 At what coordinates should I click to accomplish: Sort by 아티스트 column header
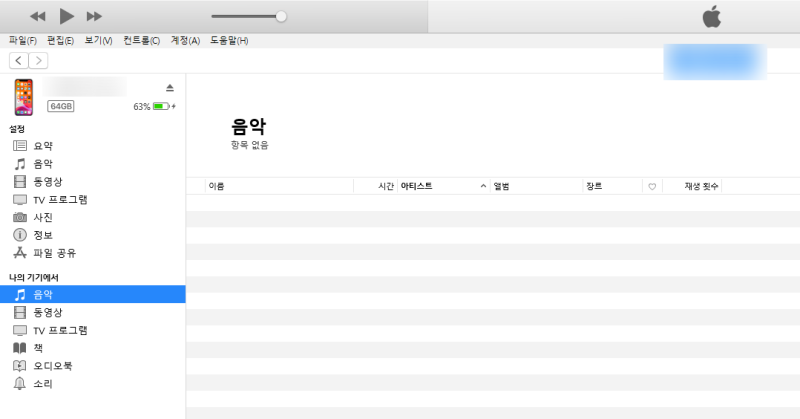click(443, 186)
